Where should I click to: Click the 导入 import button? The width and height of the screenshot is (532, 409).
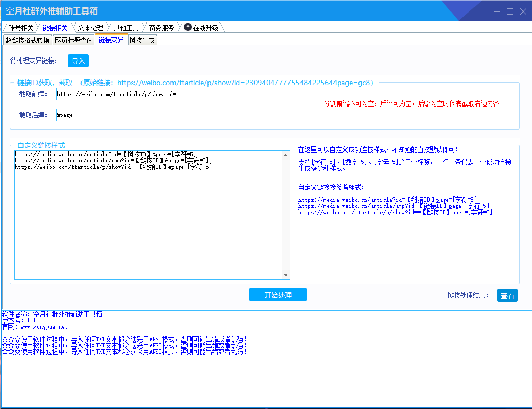tap(78, 61)
